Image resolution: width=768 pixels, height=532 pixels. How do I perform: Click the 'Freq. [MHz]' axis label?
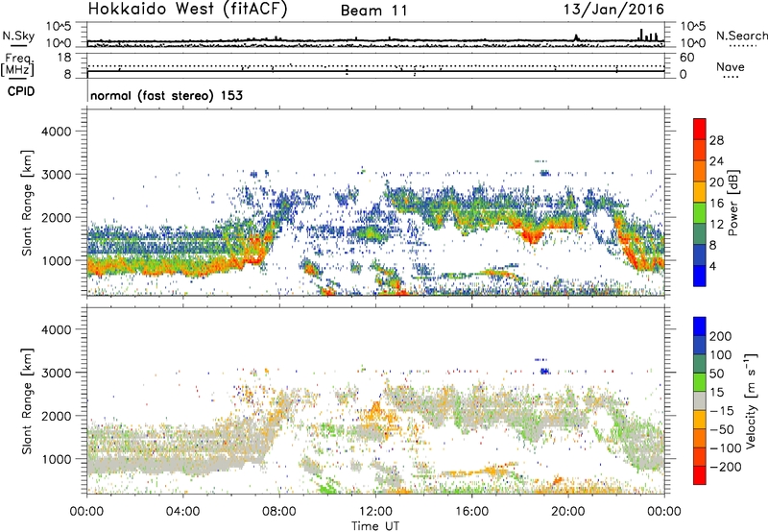tap(17, 65)
